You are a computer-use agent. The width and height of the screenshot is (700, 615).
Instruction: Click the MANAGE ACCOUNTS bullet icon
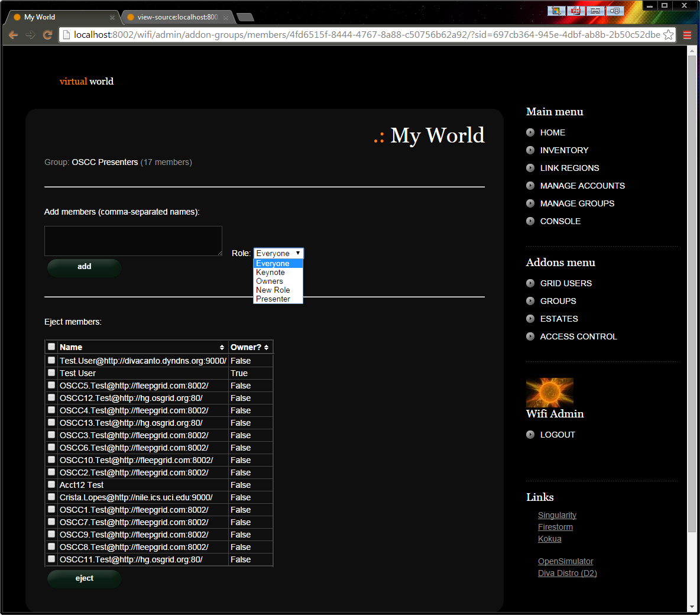tap(530, 185)
